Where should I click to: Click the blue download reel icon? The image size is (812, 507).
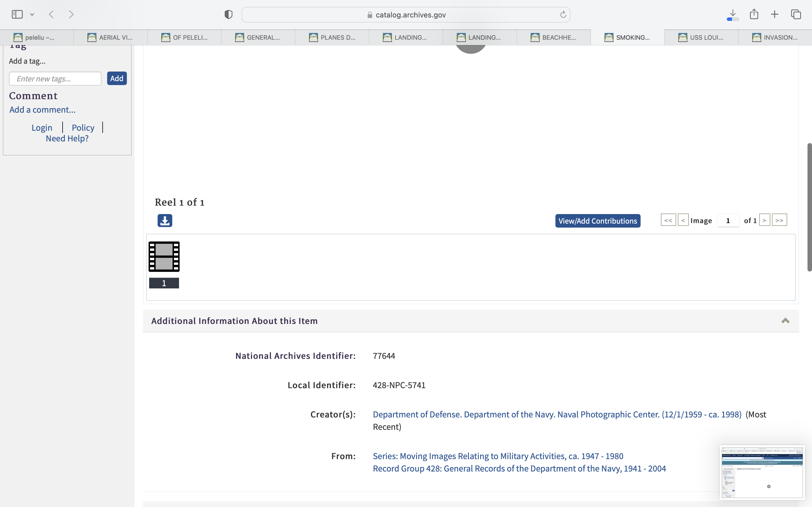coord(165,220)
